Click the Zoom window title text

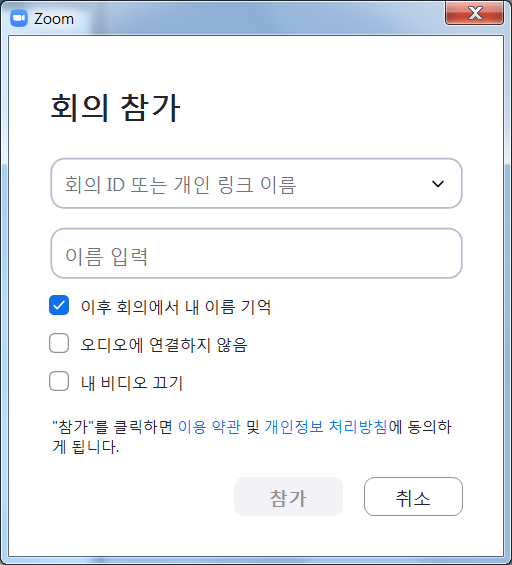(x=54, y=19)
